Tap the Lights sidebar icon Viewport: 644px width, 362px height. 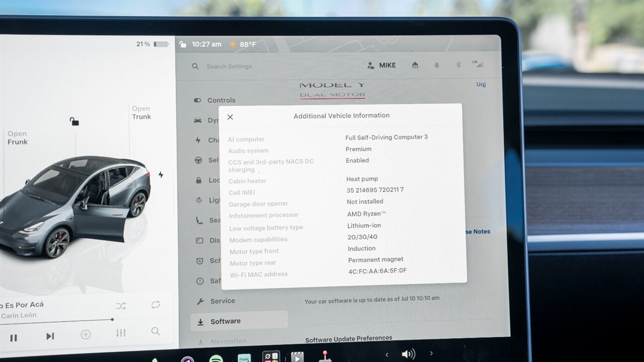click(x=199, y=200)
